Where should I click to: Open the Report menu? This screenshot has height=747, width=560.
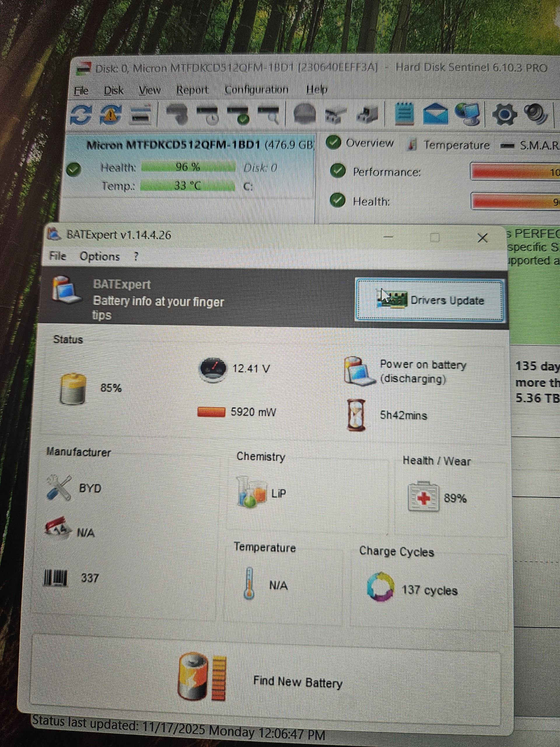pos(192,90)
